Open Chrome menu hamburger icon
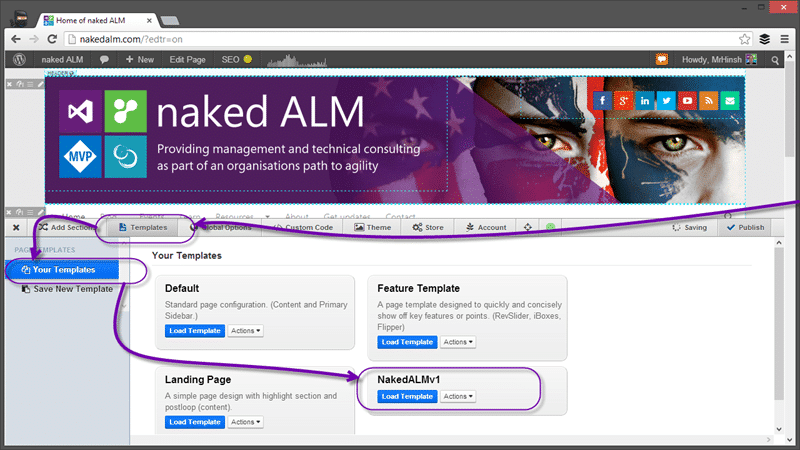Screen dimensions: 800x450 coord(785,39)
